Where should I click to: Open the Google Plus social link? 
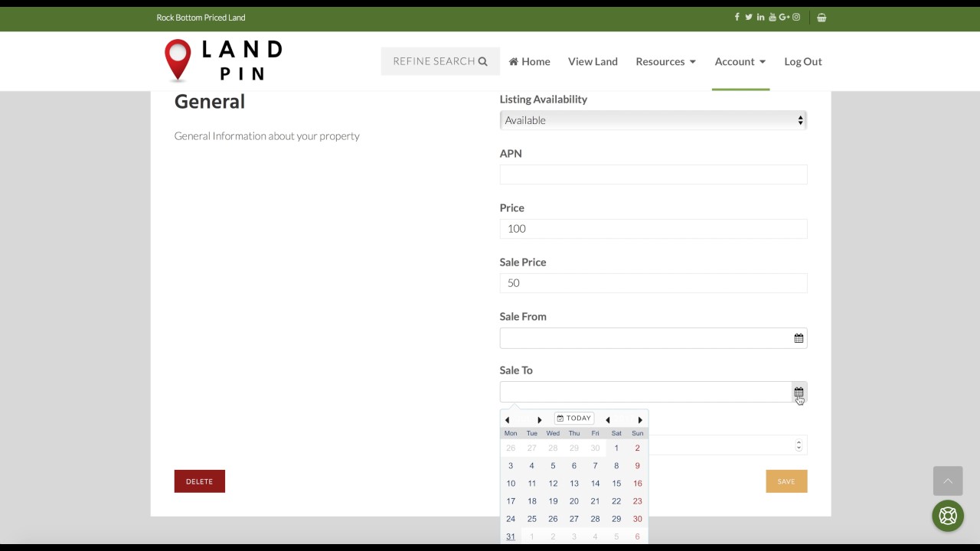[x=785, y=17]
